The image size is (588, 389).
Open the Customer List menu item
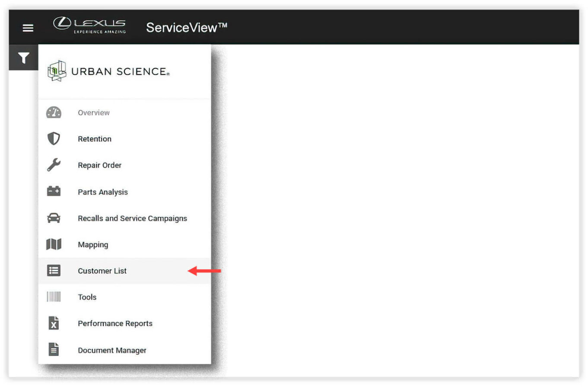(x=102, y=271)
